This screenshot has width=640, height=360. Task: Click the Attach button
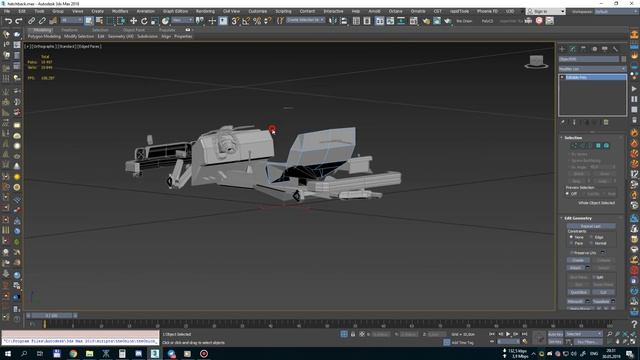pyautogui.click(x=576, y=268)
